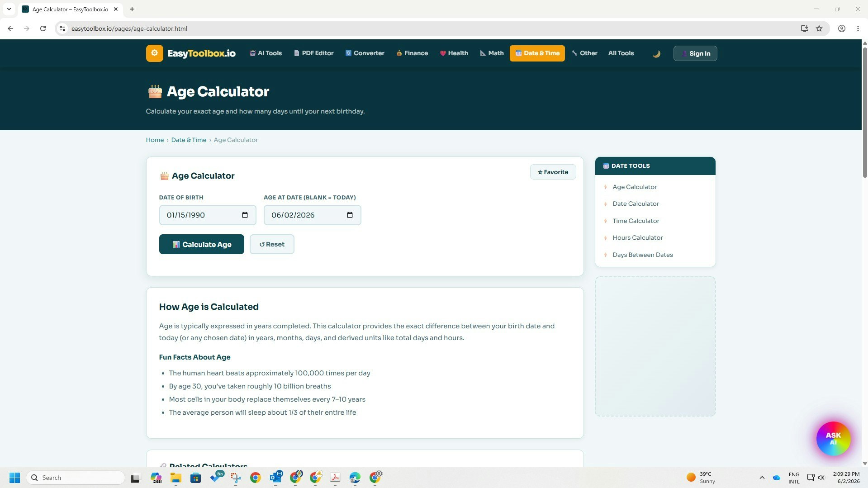
Task: Switch ENG INTL input language
Action: (794, 478)
